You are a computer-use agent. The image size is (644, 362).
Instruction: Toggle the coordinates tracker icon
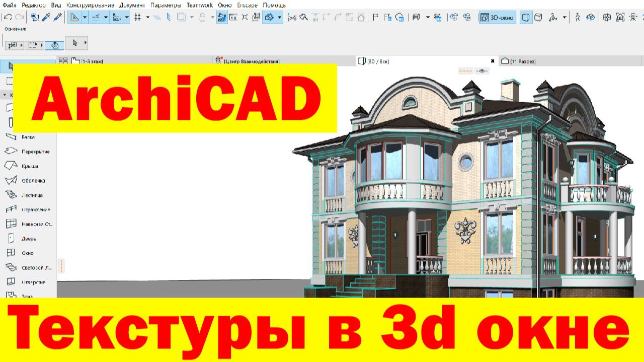click(117, 17)
